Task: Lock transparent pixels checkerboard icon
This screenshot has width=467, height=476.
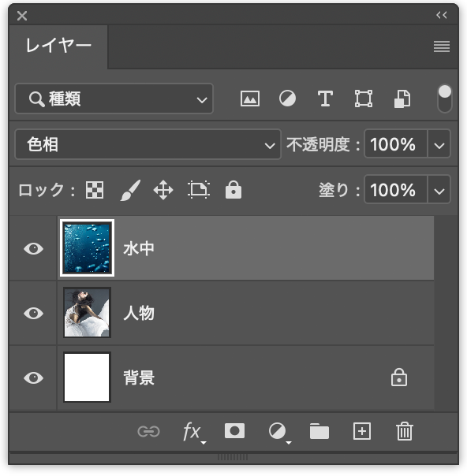Action: (x=95, y=190)
